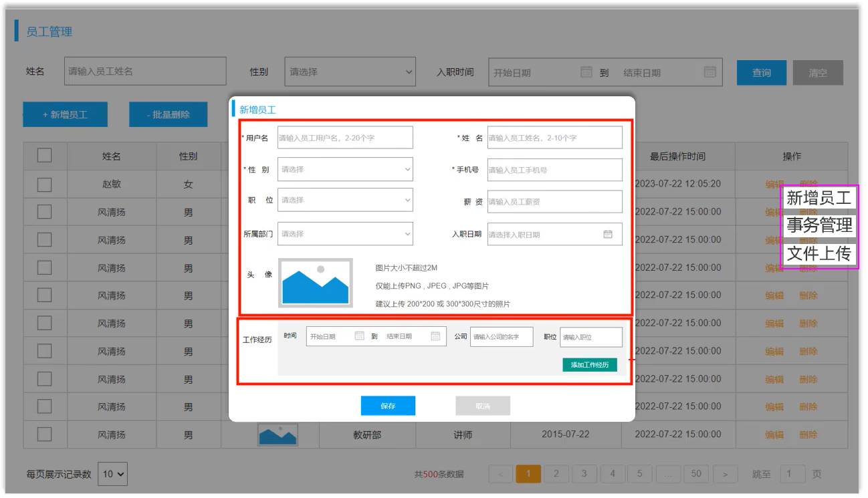Toggle the select-all checkbox in table header

[x=44, y=156]
